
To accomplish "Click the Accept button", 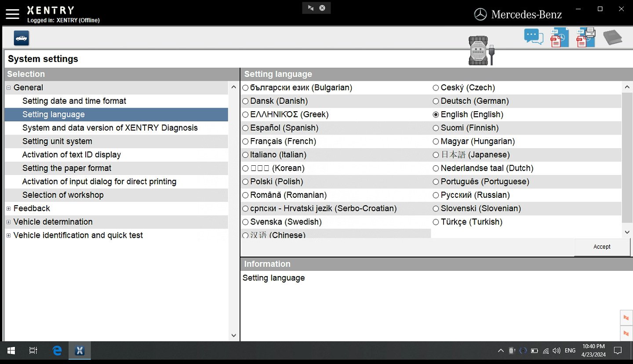I will (602, 247).
